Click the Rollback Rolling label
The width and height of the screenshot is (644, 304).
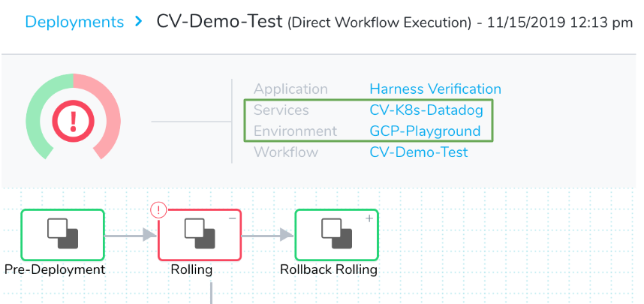pyautogui.click(x=329, y=270)
